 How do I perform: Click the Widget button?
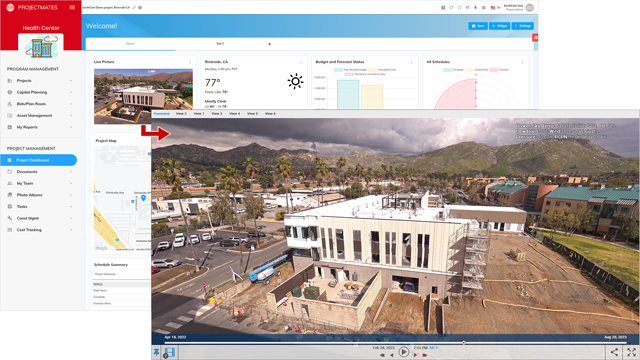coord(499,26)
